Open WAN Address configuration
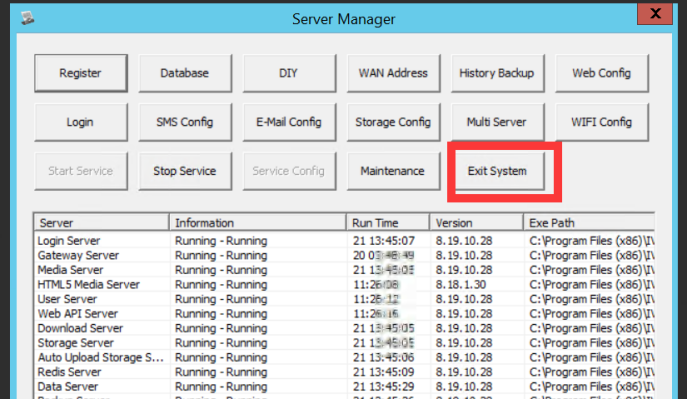 [393, 73]
